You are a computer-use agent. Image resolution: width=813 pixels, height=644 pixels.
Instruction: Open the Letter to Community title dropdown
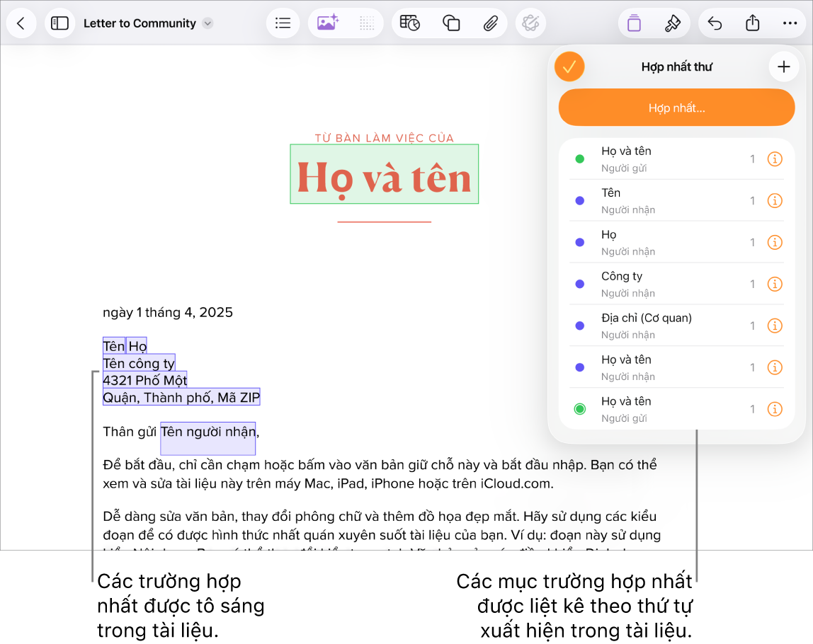click(x=207, y=23)
